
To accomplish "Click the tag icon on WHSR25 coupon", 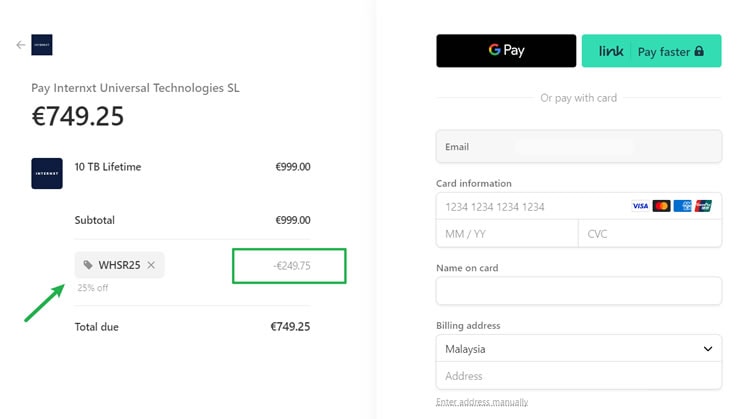I will [x=88, y=265].
